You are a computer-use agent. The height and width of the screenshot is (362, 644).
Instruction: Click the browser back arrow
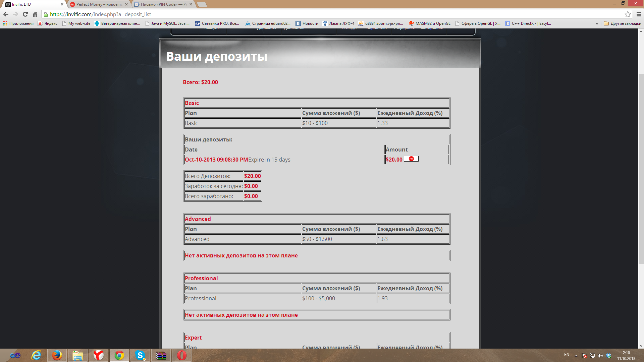coord(6,14)
